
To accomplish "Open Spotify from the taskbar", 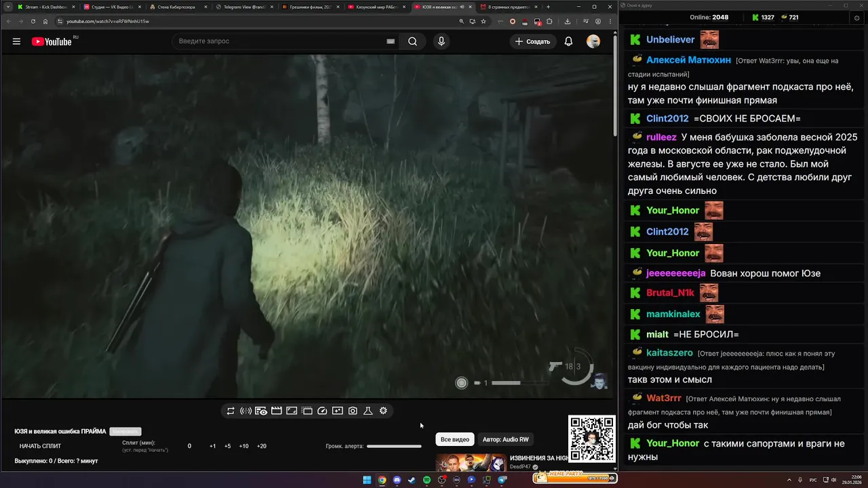I will pyautogui.click(x=427, y=480).
